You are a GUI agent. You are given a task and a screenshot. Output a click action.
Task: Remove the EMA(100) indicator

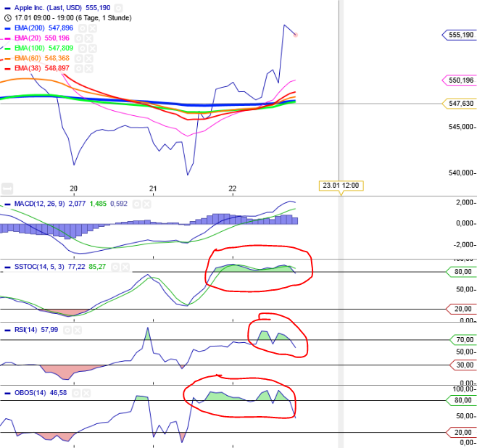pos(93,49)
